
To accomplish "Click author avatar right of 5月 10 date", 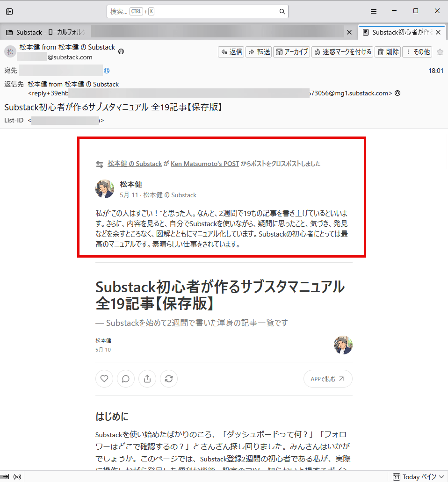I will (x=343, y=345).
